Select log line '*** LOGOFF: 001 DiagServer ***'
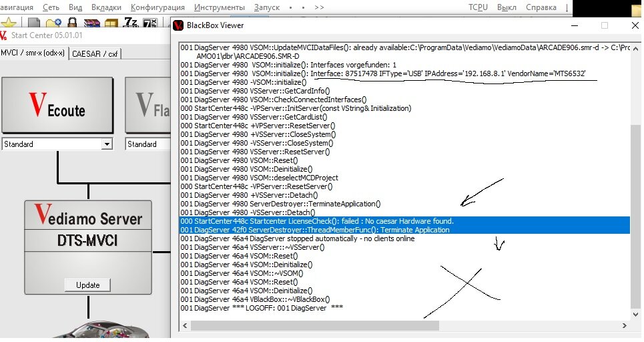Screen dimensions: 644x342 click(x=404, y=308)
